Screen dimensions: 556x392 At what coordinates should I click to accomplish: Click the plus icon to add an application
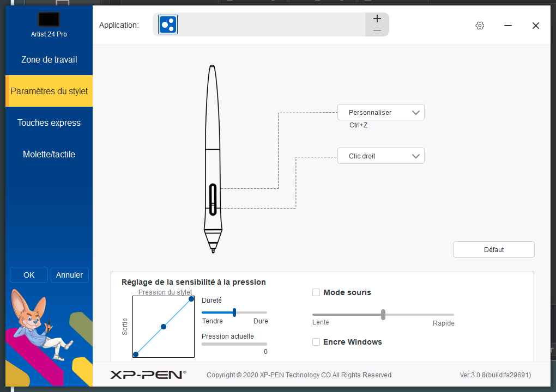[377, 19]
